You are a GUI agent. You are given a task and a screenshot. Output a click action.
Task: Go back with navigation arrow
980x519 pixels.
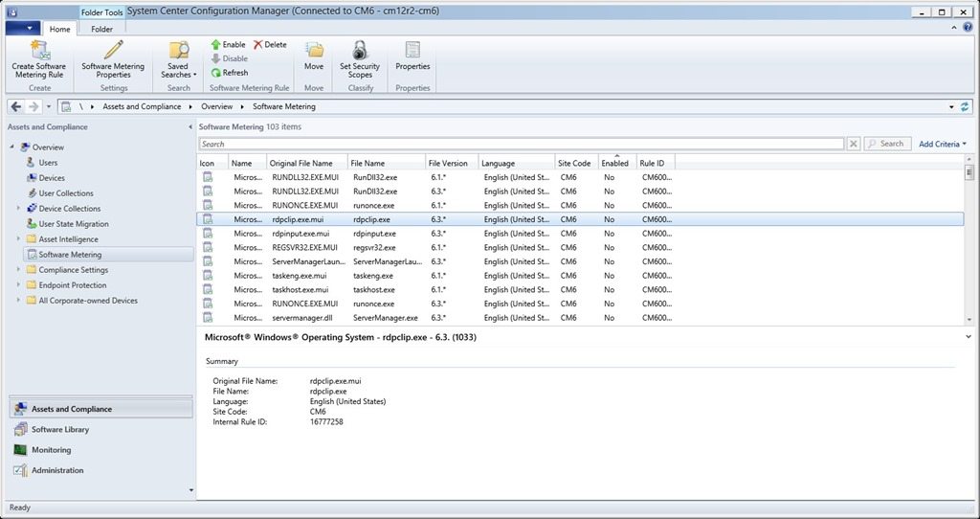tap(16, 107)
